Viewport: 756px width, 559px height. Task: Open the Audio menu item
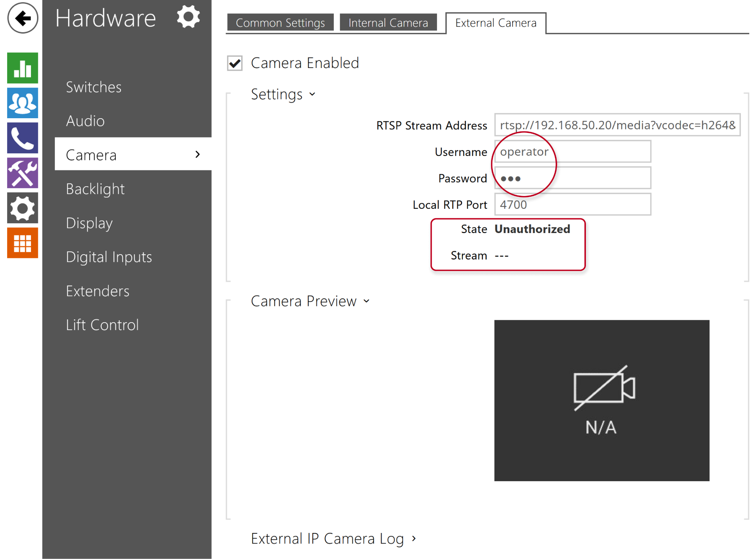click(85, 121)
